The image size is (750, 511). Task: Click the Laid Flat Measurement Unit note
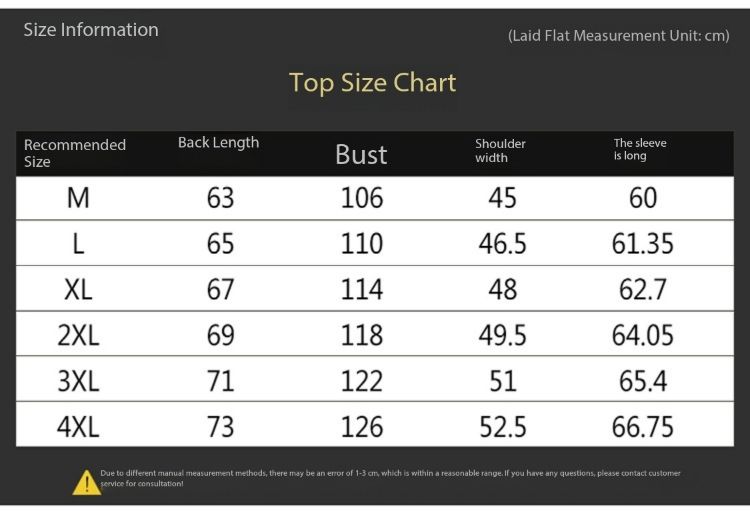click(618, 36)
